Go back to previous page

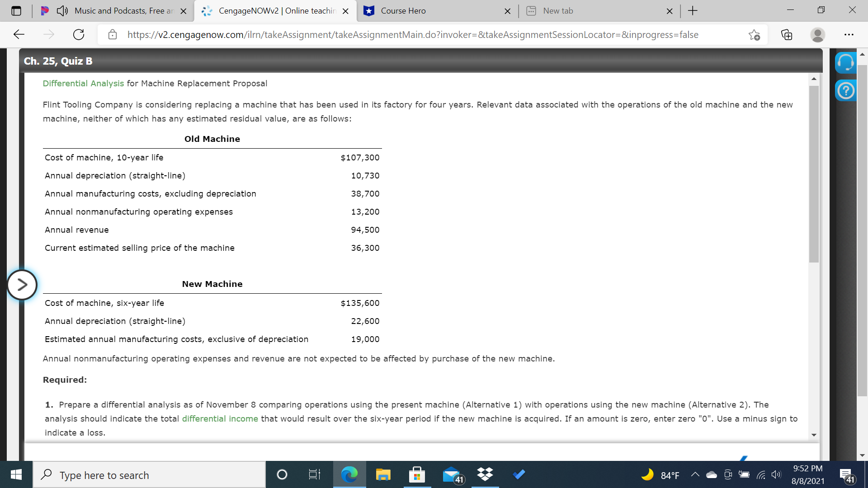(x=19, y=35)
